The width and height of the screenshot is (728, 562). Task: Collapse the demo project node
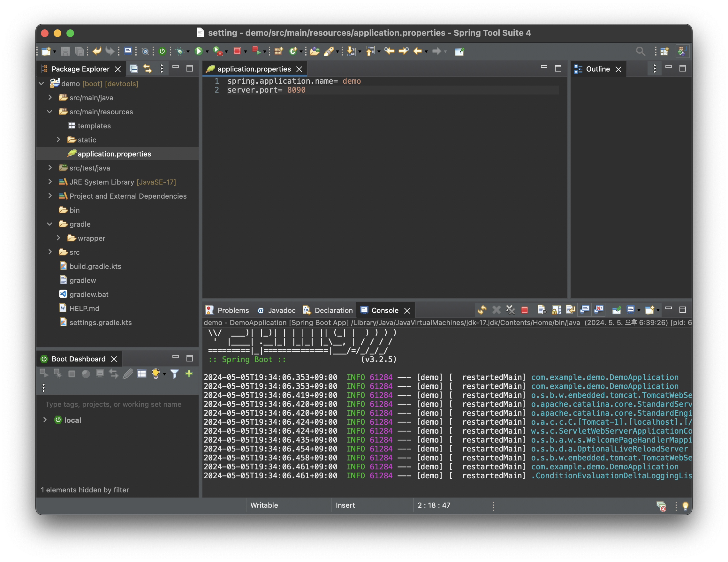pyautogui.click(x=41, y=83)
